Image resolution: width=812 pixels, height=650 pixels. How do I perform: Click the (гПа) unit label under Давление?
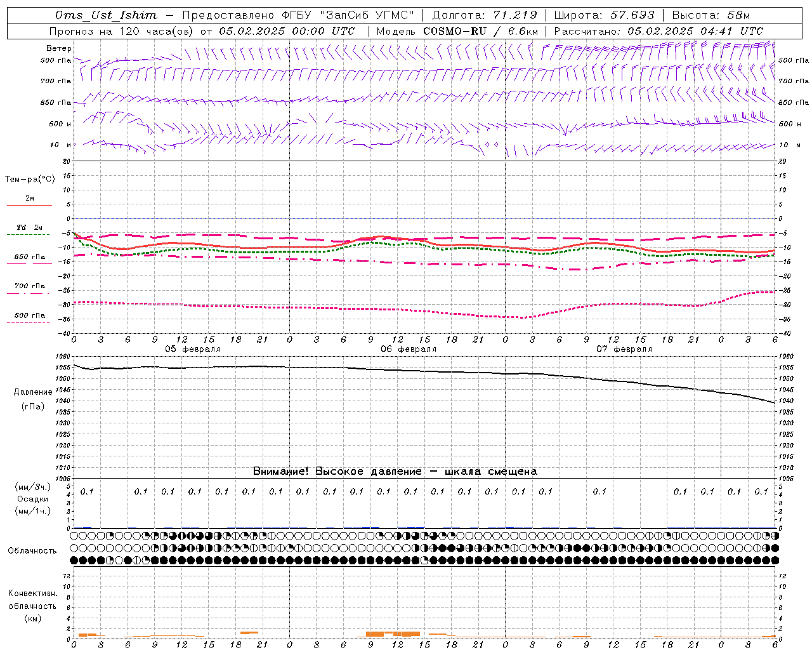pyautogui.click(x=33, y=406)
